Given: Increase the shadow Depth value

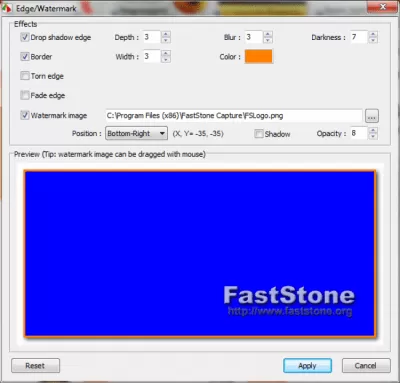Looking at the screenshot, I should (166, 34).
